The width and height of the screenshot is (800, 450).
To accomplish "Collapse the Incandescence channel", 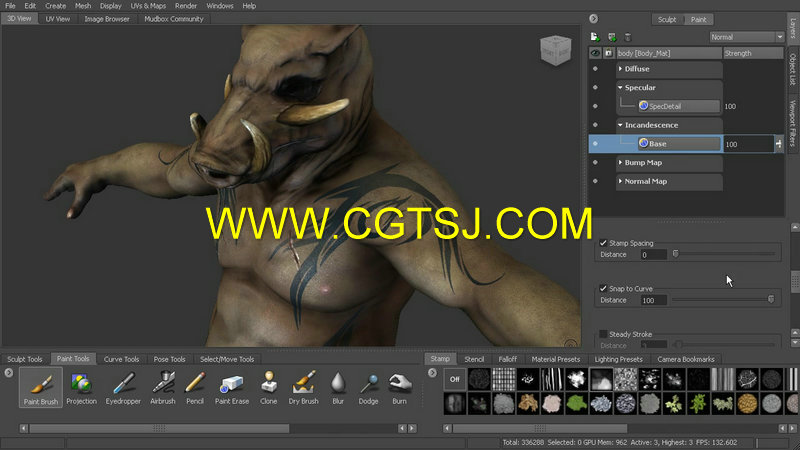I will [620, 125].
